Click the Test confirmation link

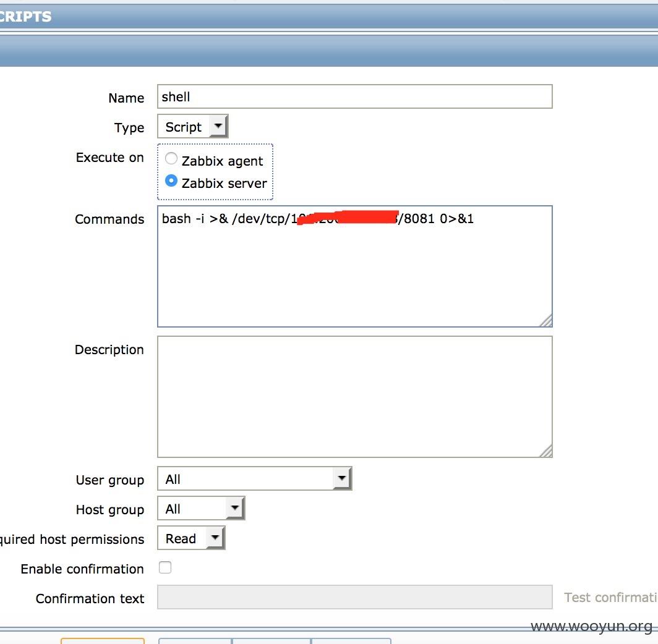pyautogui.click(x=611, y=598)
